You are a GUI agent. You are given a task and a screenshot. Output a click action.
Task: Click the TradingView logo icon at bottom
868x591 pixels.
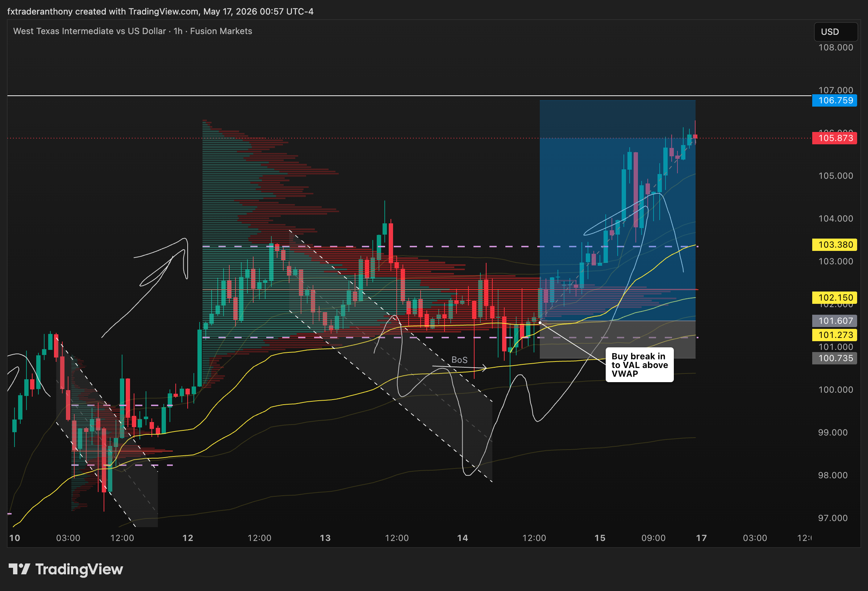click(19, 569)
